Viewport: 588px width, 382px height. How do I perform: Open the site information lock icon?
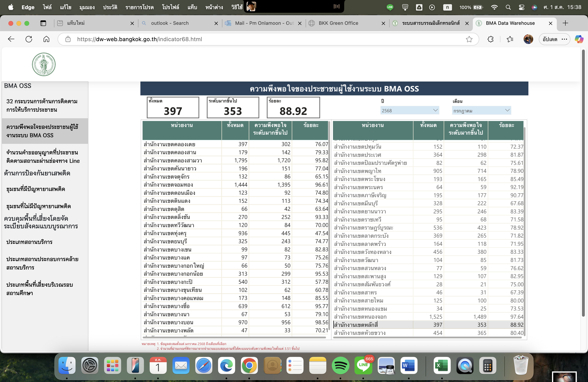tap(68, 39)
